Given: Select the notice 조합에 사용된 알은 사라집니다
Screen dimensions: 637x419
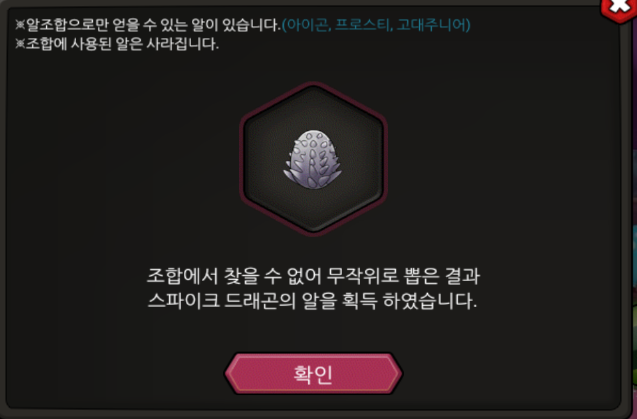Looking at the screenshot, I should (122, 43).
